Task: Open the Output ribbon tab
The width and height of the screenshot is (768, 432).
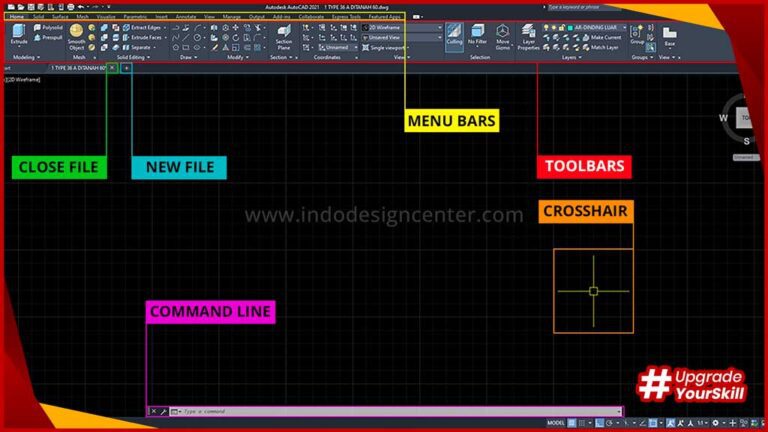Action: (257, 17)
